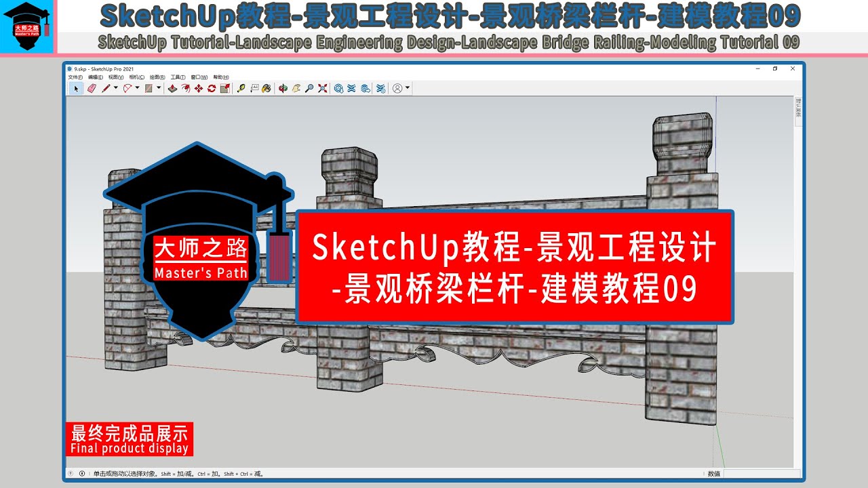Open the 3D Warehouse icon
This screenshot has height=488, width=868.
click(338, 88)
